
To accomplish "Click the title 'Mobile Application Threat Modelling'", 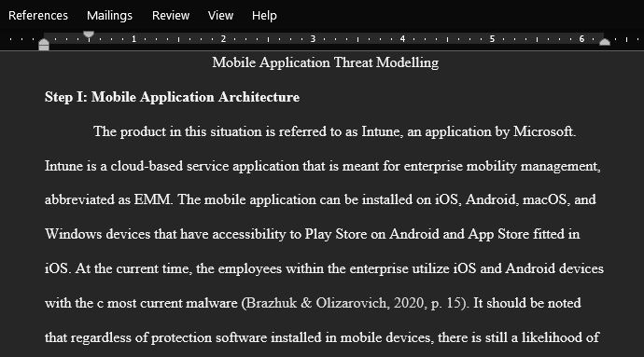I will point(326,62).
